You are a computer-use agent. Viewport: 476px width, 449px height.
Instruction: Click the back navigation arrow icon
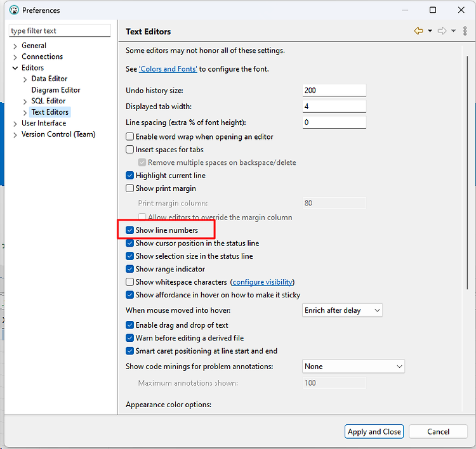point(419,31)
